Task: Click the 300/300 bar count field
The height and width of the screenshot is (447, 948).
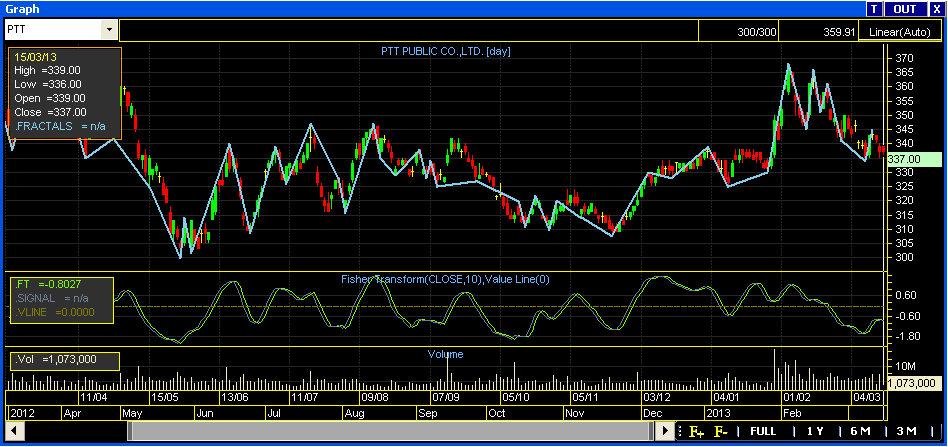Action: pyautogui.click(x=738, y=31)
